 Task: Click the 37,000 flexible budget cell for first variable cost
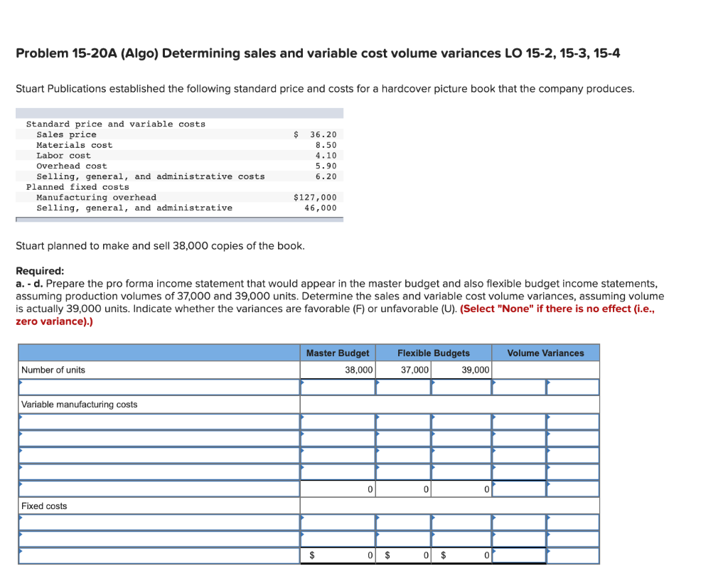tap(403, 421)
